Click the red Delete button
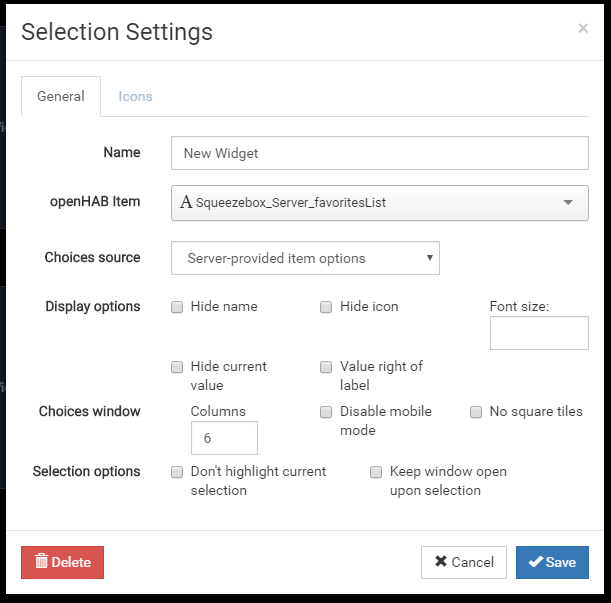 (x=62, y=562)
